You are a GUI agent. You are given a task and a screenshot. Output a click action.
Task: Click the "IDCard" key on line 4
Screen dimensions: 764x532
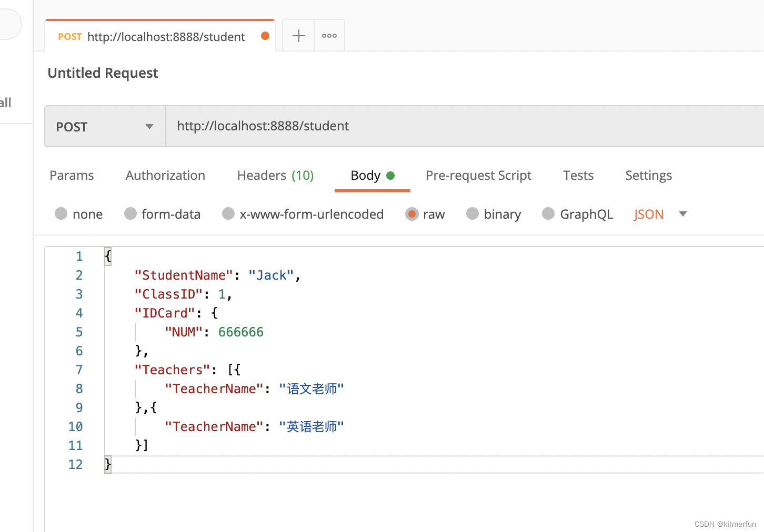(x=165, y=313)
